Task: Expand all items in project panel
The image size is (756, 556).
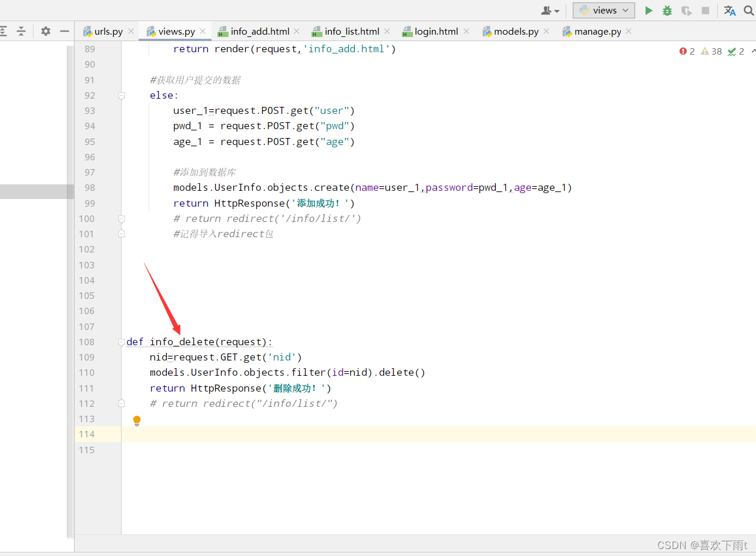Action: (x=4, y=31)
